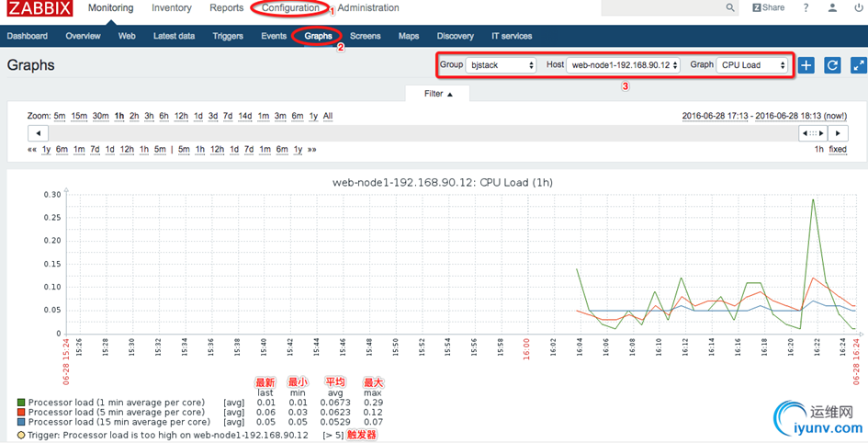868x443 pixels.
Task: Go to the Screens tab
Action: click(366, 36)
